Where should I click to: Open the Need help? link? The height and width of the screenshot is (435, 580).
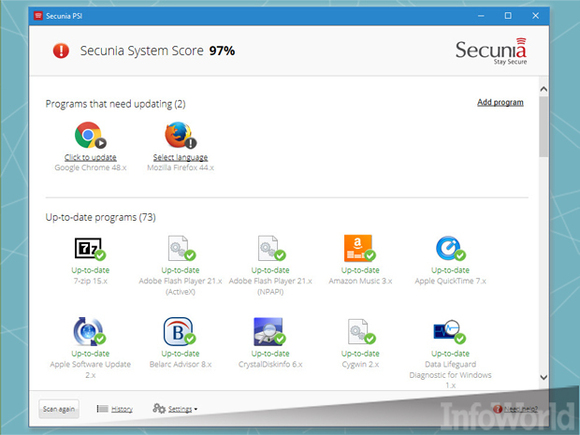point(520,409)
